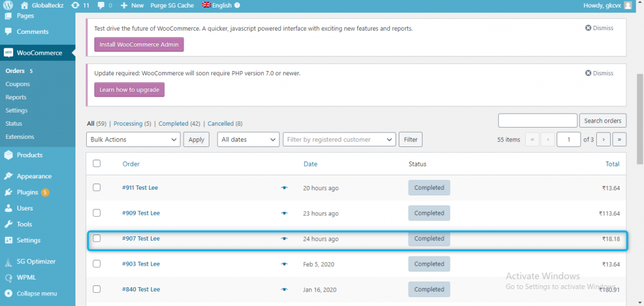Open the WordPress logo menu
Image resolution: width=644 pixels, height=306 pixels.
8,5
